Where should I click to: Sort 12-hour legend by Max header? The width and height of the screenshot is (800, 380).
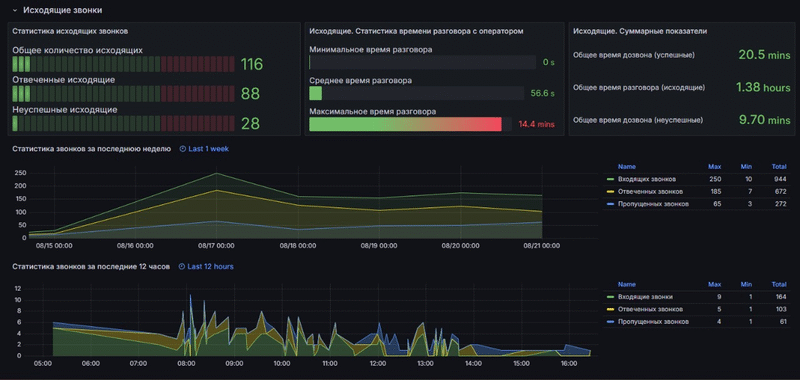coord(714,284)
